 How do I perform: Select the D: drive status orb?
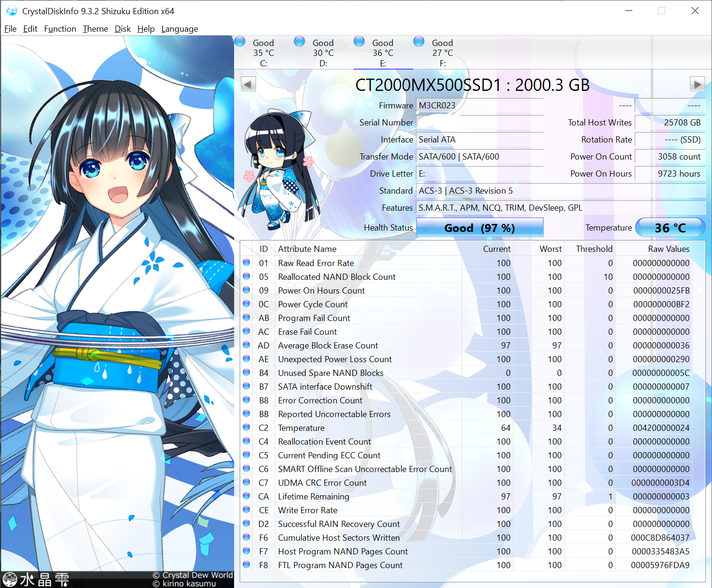(299, 42)
